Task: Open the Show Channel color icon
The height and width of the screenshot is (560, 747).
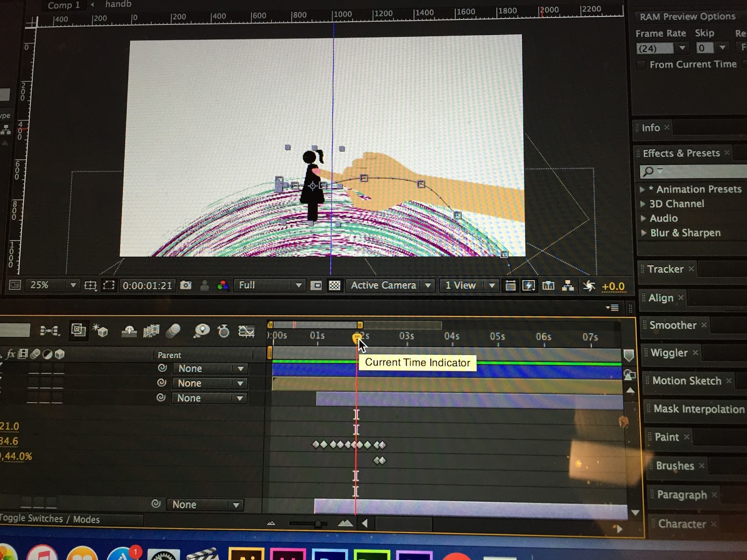Action: tap(223, 286)
